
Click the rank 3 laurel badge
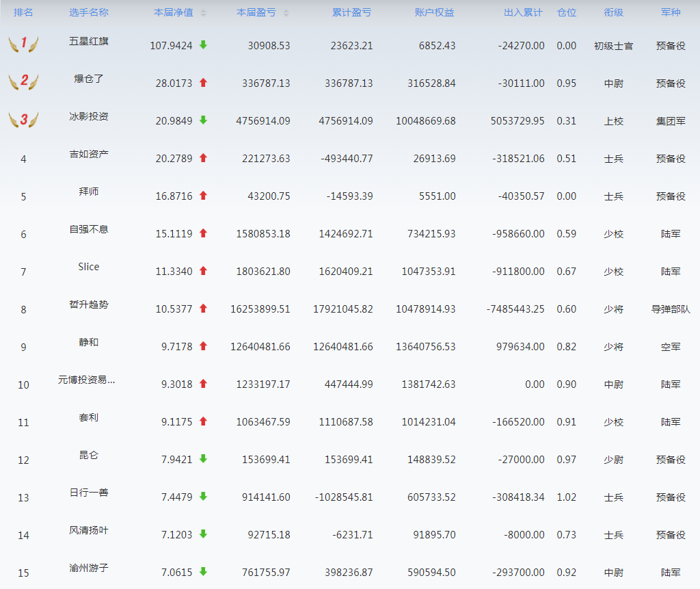pyautogui.click(x=24, y=119)
